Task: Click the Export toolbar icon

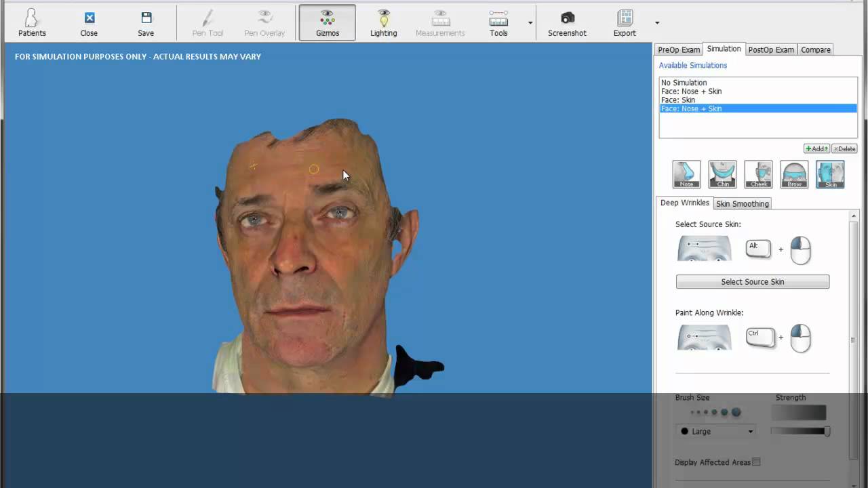Action: click(625, 23)
